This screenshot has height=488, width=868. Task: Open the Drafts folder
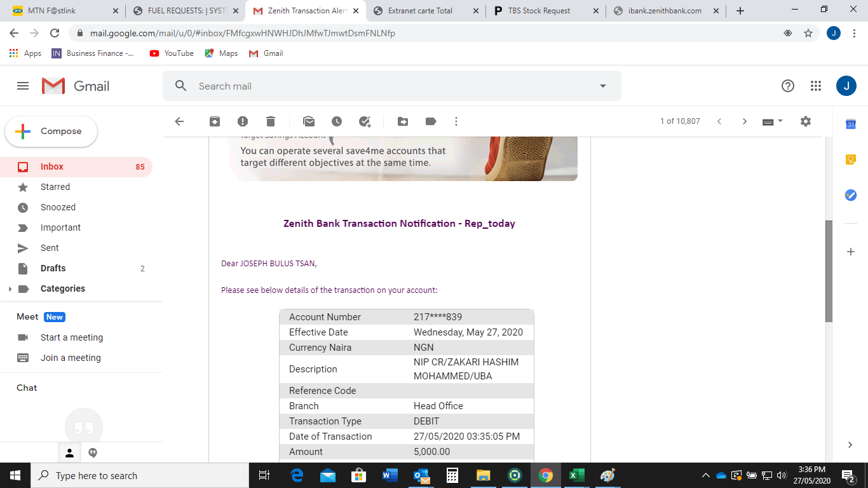point(76,269)
